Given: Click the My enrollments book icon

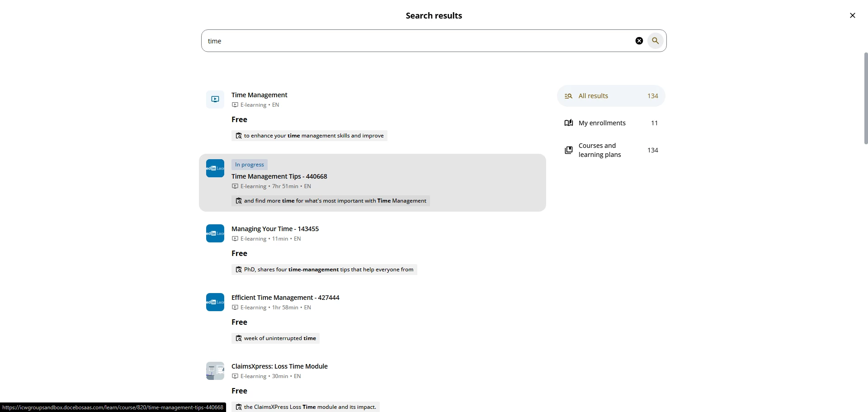Looking at the screenshot, I should (569, 123).
